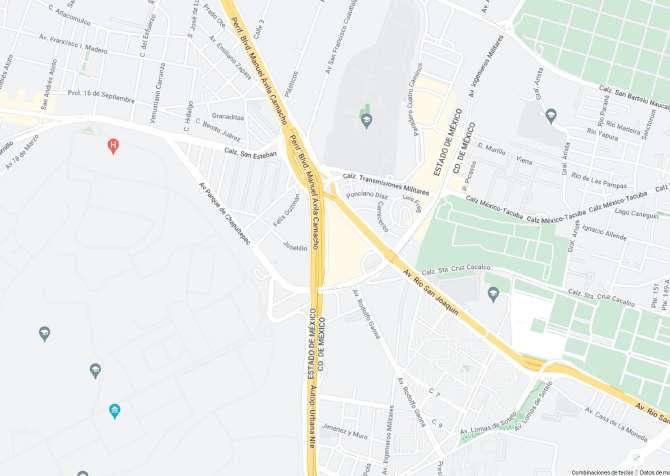Open the Combinaciones de teclas link
Screen dimensions: 670x476
(601, 472)
